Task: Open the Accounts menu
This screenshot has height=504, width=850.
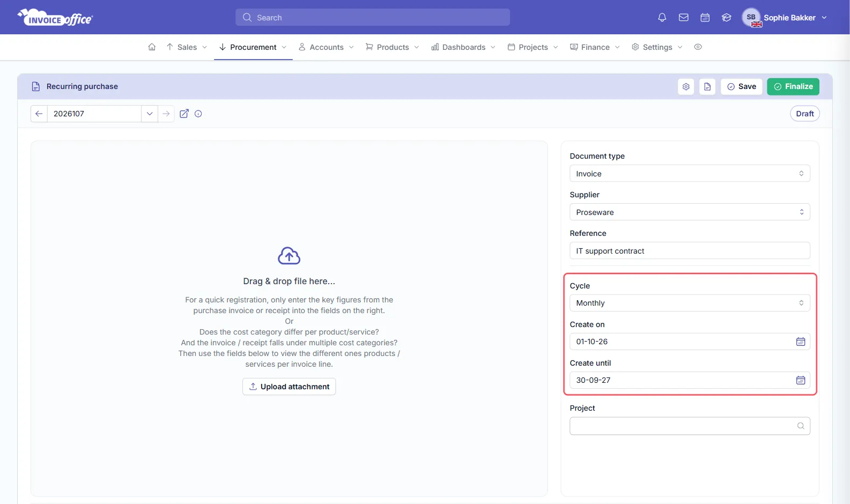Action: 327,47
